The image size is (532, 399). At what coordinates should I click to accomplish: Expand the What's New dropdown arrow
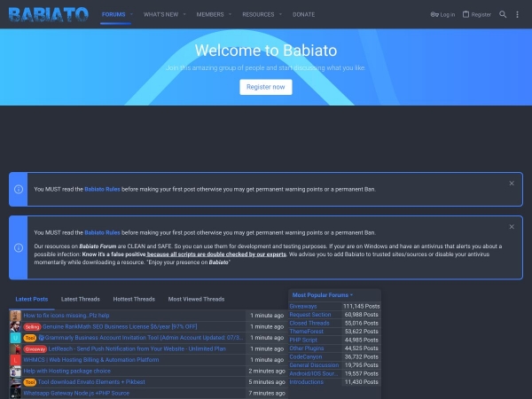pos(184,14)
